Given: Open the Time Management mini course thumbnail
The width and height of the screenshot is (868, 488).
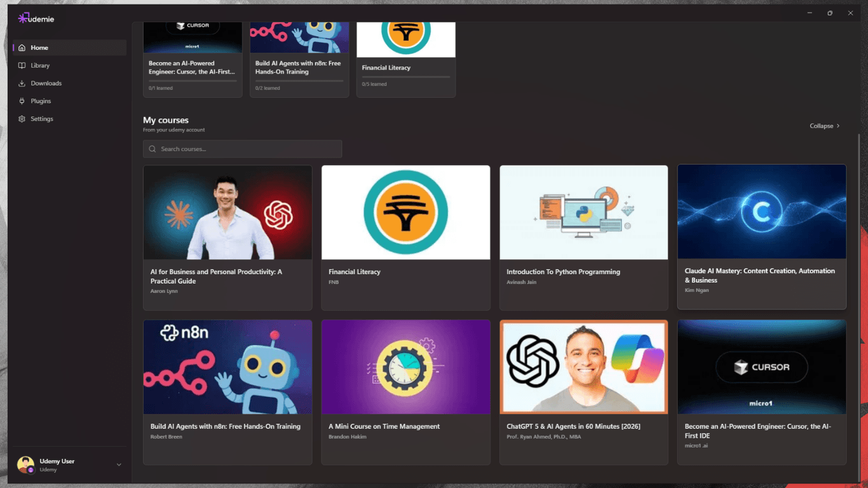Looking at the screenshot, I should click(405, 367).
